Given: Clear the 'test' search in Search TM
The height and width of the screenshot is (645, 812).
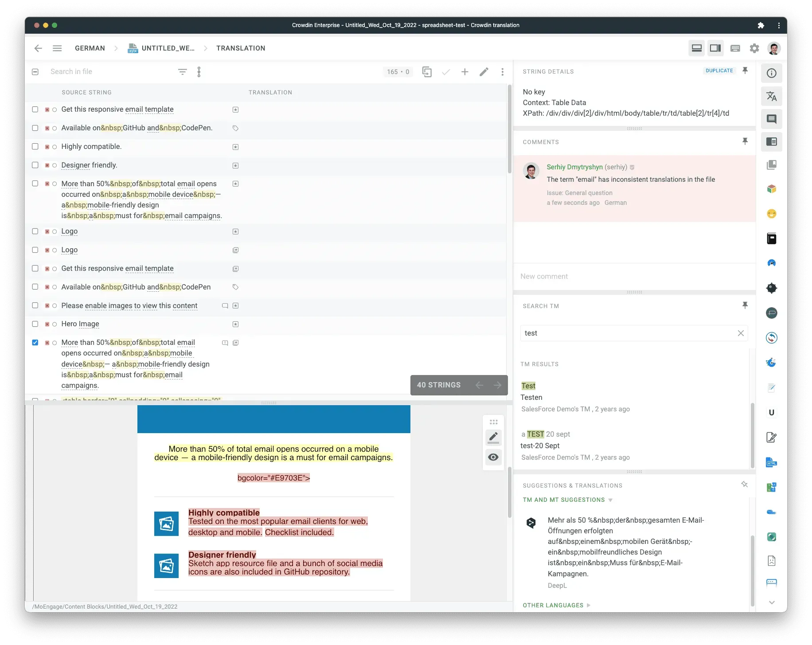Looking at the screenshot, I should (741, 333).
